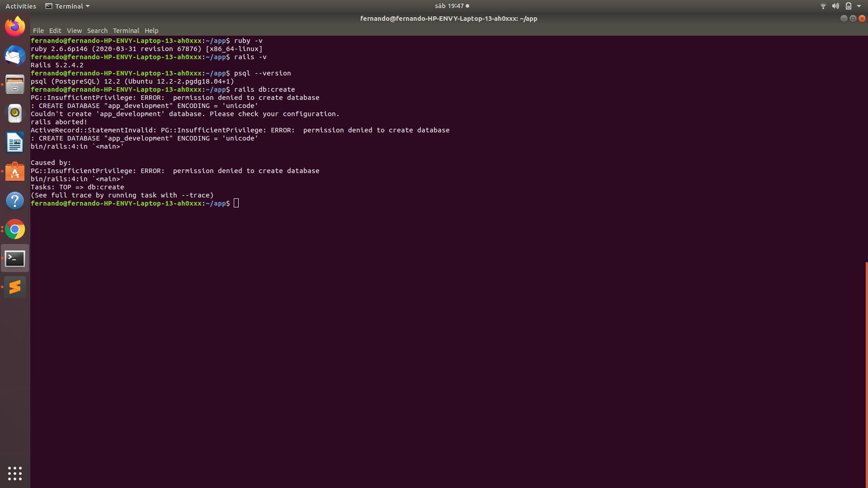Open the Help application in the dock

pyautogui.click(x=15, y=200)
